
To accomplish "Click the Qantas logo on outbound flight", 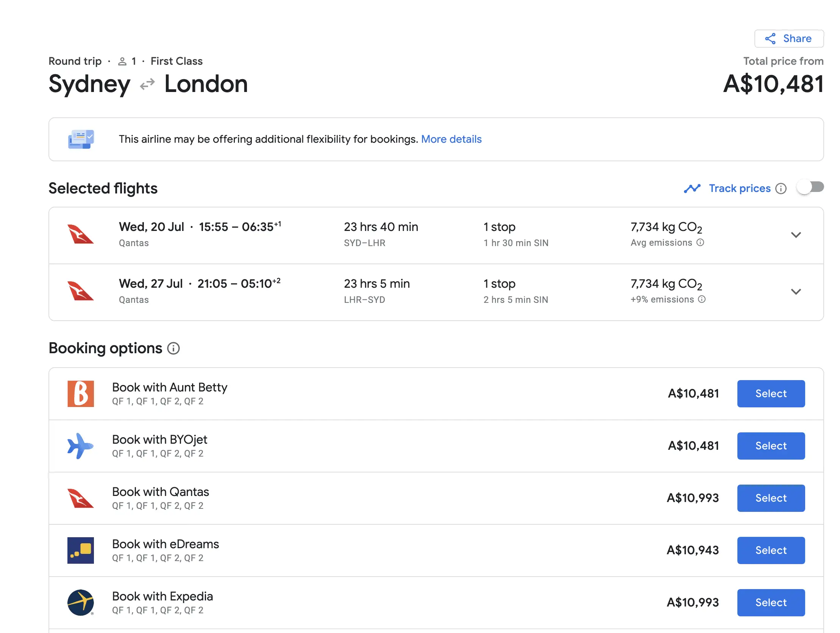I will pos(81,234).
